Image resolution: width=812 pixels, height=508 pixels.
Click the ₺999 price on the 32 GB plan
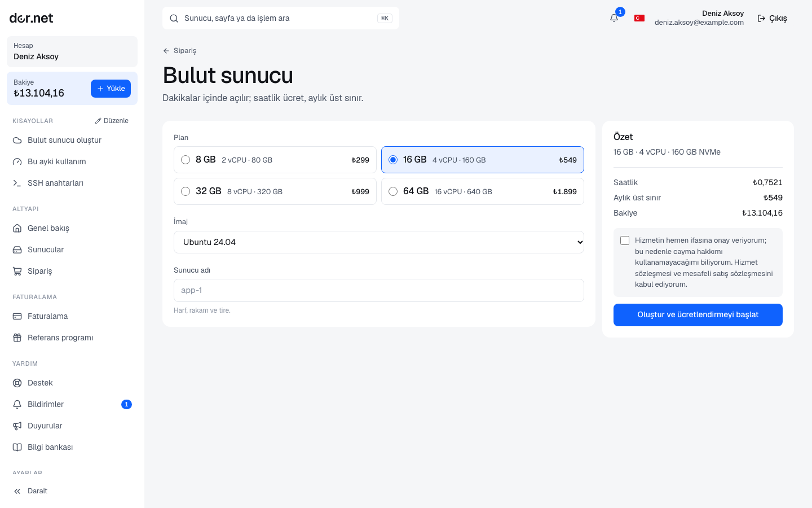click(360, 191)
